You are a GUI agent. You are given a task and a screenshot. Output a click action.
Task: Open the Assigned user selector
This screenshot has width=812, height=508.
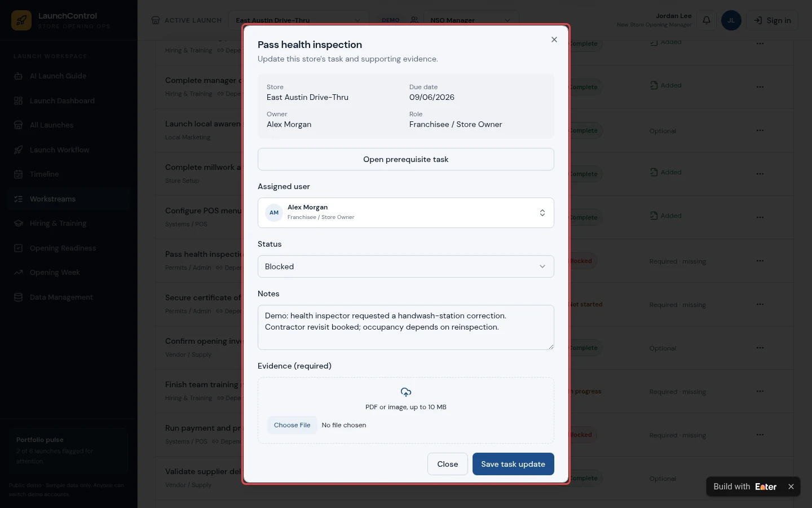point(406,213)
